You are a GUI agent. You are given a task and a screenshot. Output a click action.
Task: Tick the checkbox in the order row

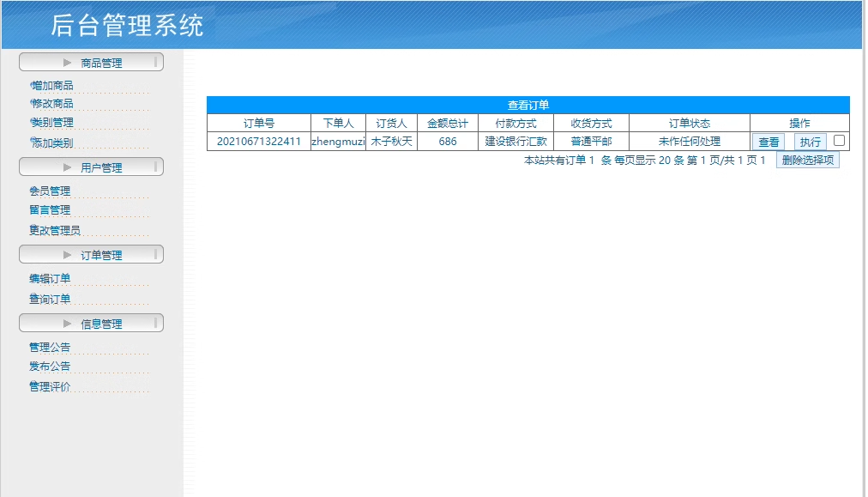839,141
